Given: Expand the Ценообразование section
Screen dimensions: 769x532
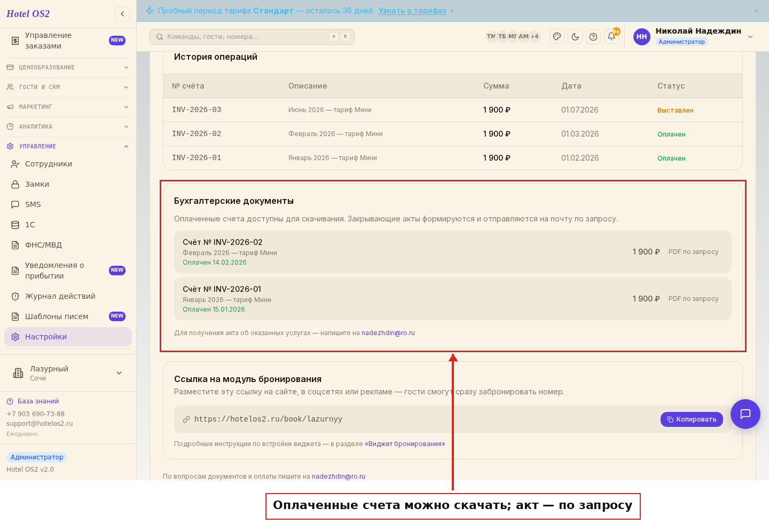Looking at the screenshot, I should [68, 67].
